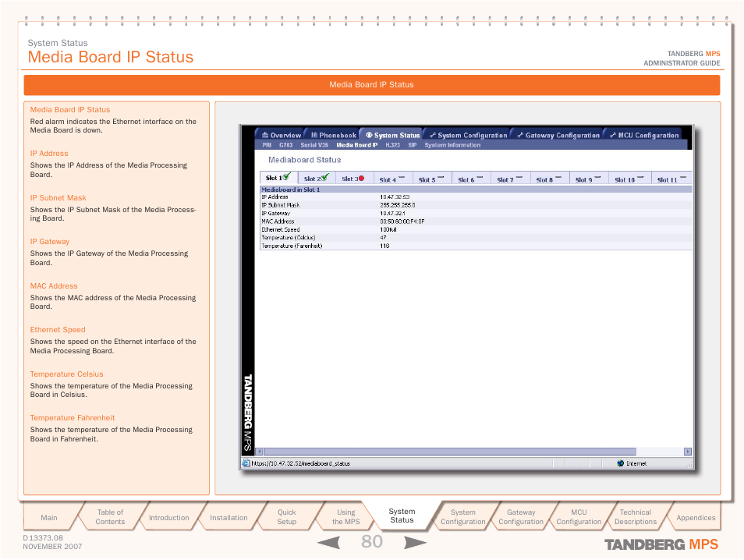Jump to Table of Contents section
Viewport: 744px width, 560px height.
coord(110,517)
